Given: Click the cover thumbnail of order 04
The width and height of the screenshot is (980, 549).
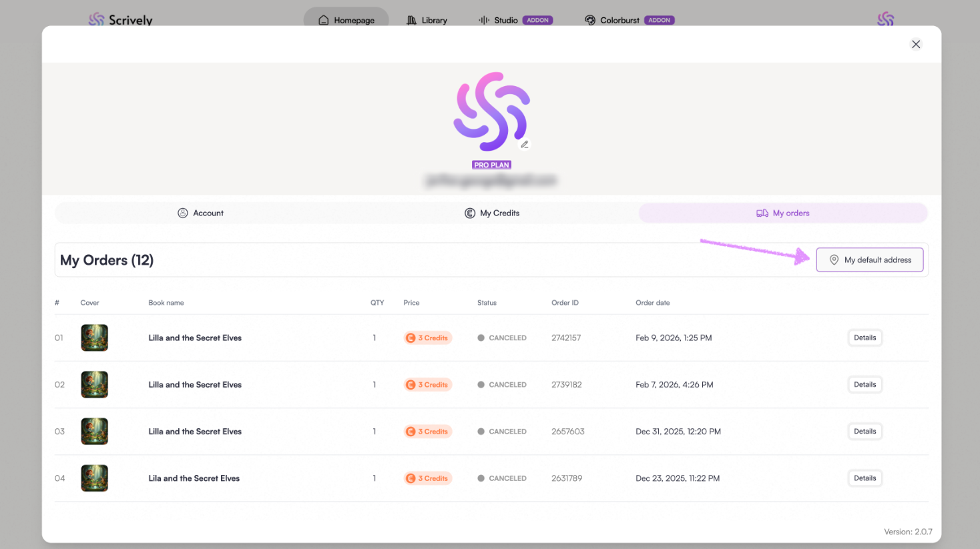Looking at the screenshot, I should 94,478.
